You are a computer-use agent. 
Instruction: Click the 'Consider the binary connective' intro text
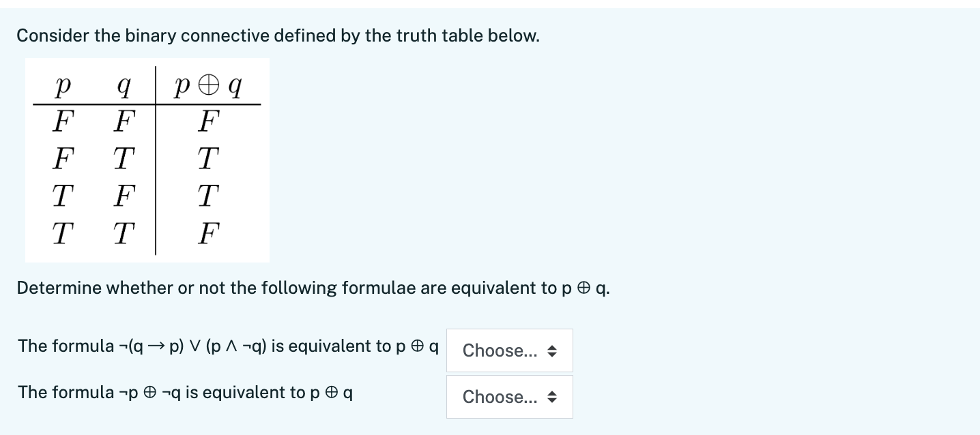tap(278, 35)
